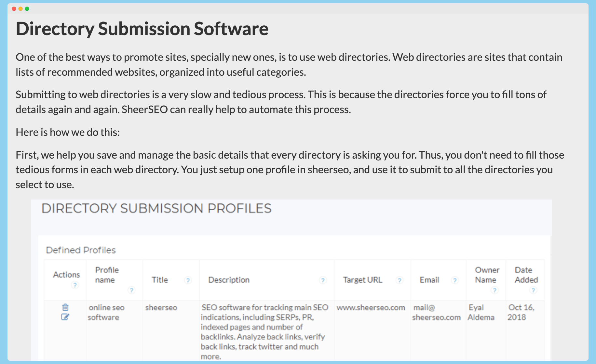This screenshot has height=364, width=596.
Task: Click the red close window button
Action: coord(14,9)
